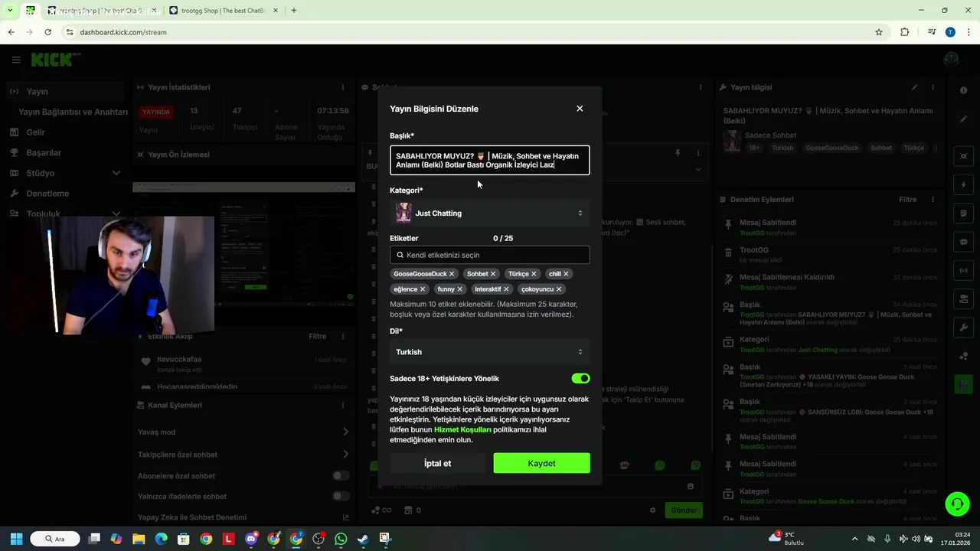Remove the eğlence tag

coord(423,289)
